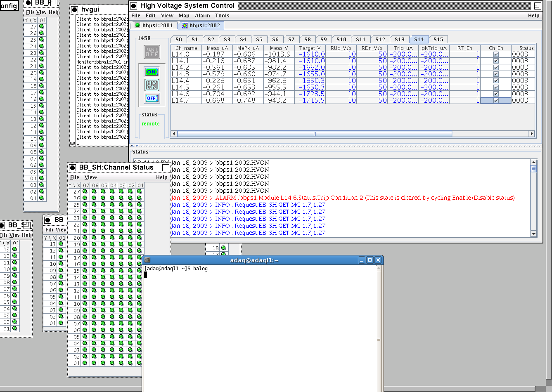Click the blue OFF power icon

point(152,98)
